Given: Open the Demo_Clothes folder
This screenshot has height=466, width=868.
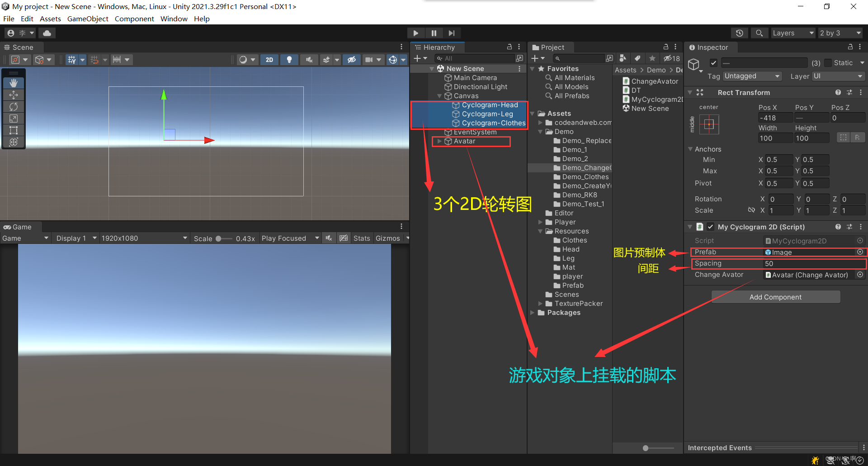Looking at the screenshot, I should click(585, 177).
